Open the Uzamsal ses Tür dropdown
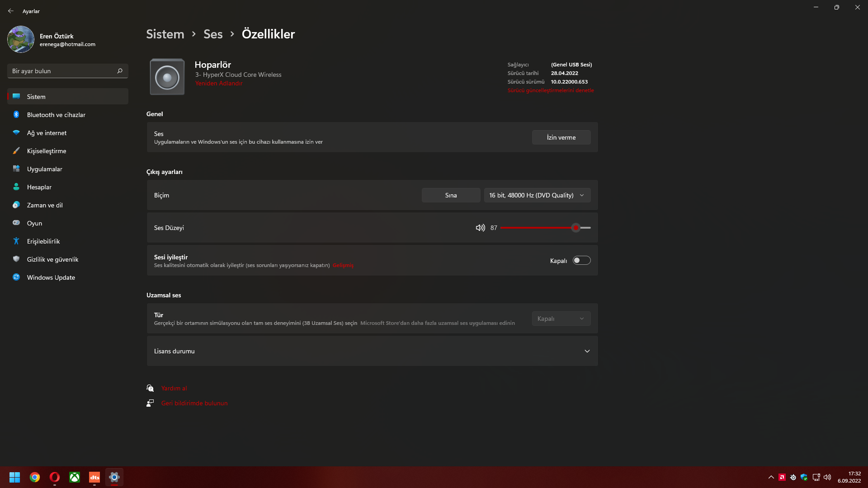The width and height of the screenshot is (868, 488). tap(561, 319)
